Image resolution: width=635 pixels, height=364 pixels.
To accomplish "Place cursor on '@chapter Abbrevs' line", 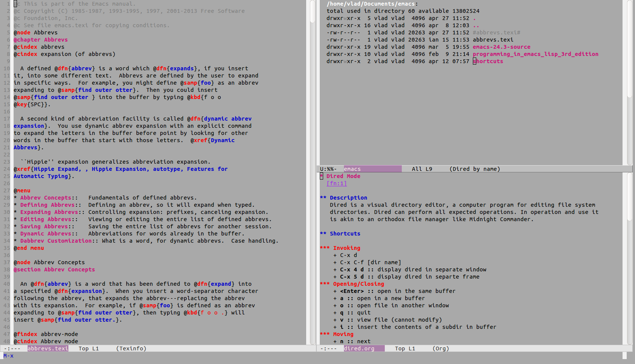I will (x=41, y=40).
